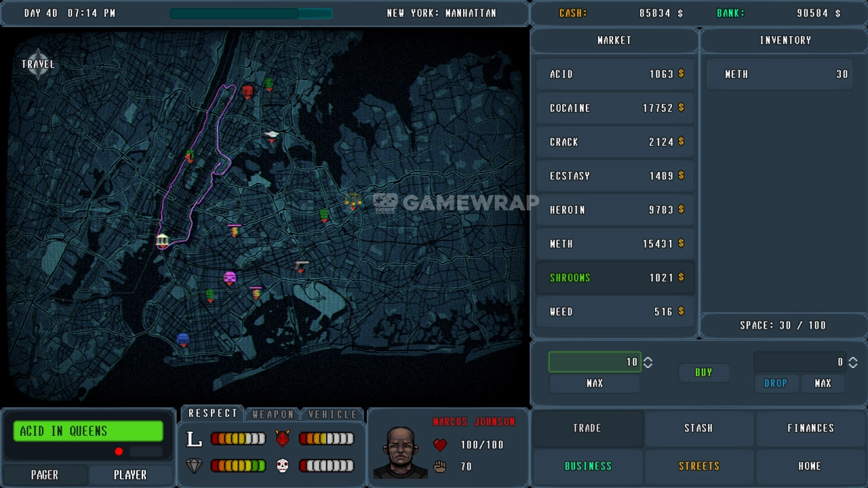Click the day time progress bar
868x488 pixels.
pyautogui.click(x=251, y=14)
